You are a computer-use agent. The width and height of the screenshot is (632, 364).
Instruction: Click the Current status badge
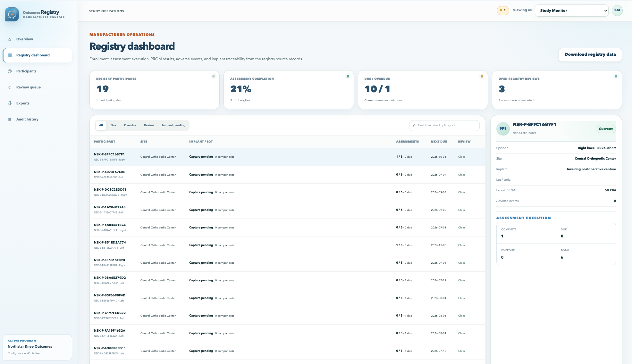pos(606,129)
